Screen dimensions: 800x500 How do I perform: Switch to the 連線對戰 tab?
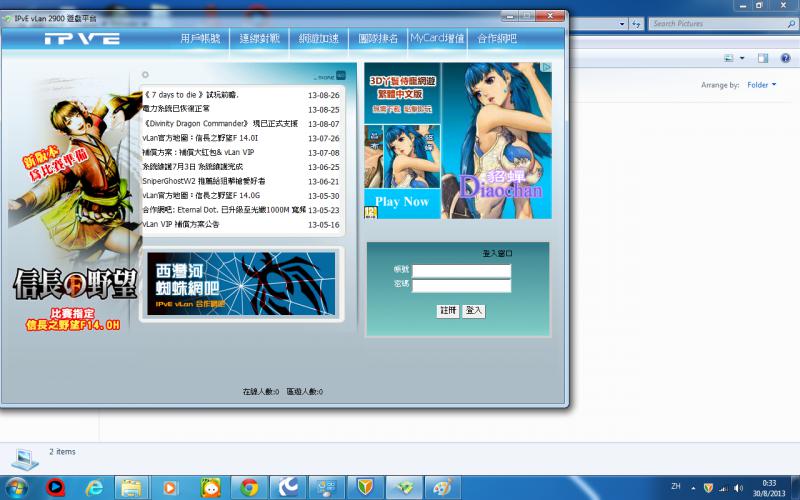click(x=260, y=39)
